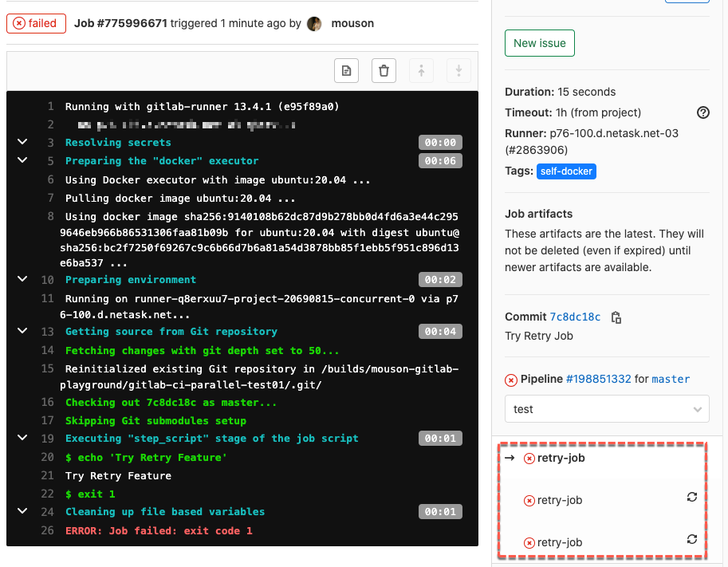Click 'Checking out 7c8dc18c as master' line

click(x=171, y=403)
